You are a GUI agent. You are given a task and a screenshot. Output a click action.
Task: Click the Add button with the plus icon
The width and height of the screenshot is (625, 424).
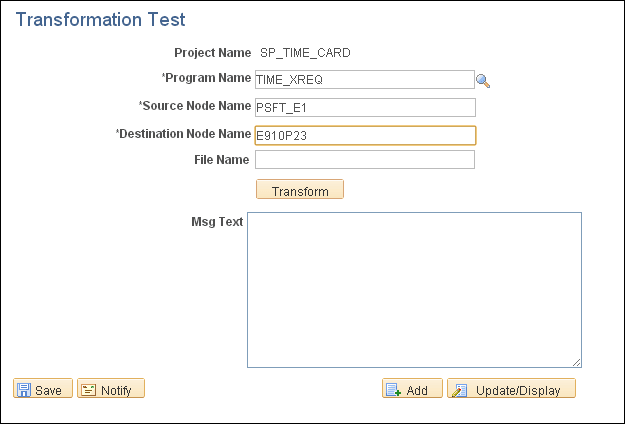[412, 389]
